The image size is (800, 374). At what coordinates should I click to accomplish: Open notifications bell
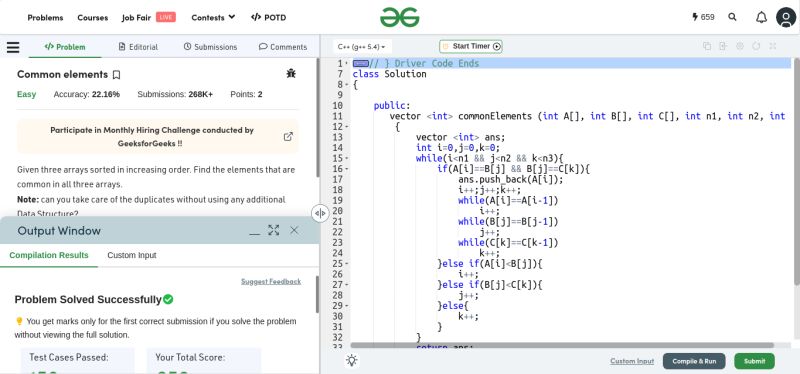[761, 17]
